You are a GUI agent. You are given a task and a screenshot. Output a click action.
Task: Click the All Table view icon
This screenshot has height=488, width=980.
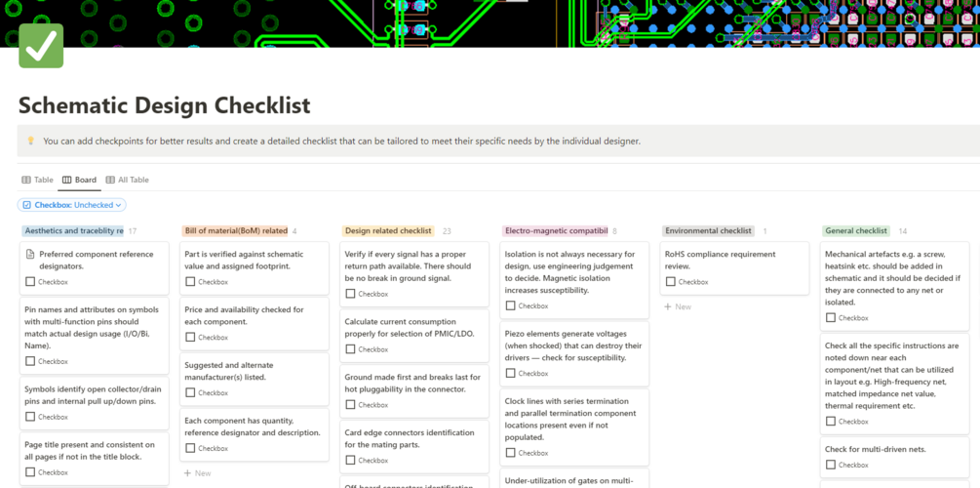pos(109,180)
